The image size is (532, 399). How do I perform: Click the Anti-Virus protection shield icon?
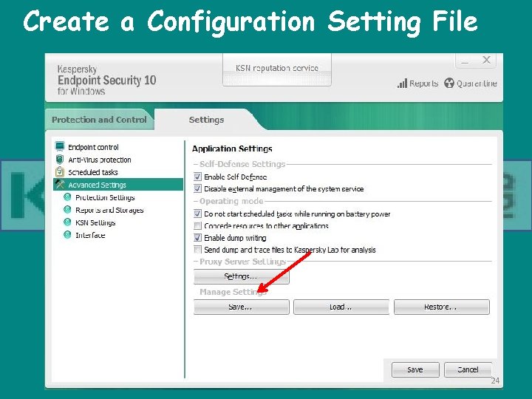[60, 159]
